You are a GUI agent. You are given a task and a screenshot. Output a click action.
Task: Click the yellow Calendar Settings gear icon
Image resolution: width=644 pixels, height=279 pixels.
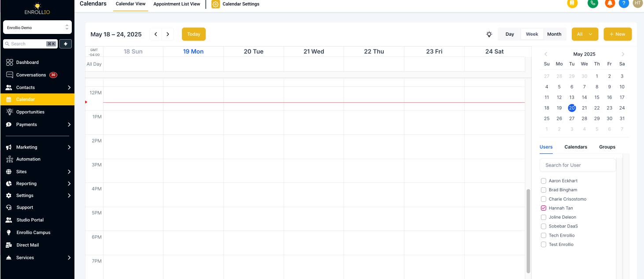point(215,4)
